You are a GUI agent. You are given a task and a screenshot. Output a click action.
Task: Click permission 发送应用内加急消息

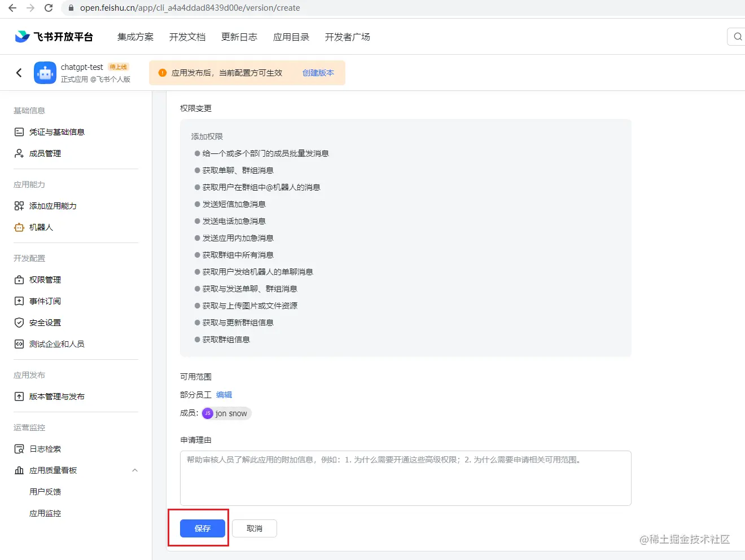(238, 238)
